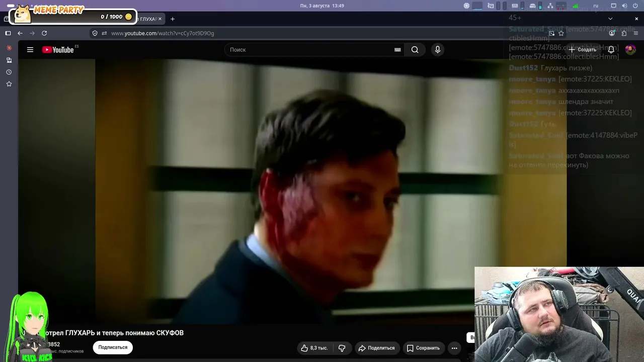Dislike the video with thumbs down

coord(342,348)
